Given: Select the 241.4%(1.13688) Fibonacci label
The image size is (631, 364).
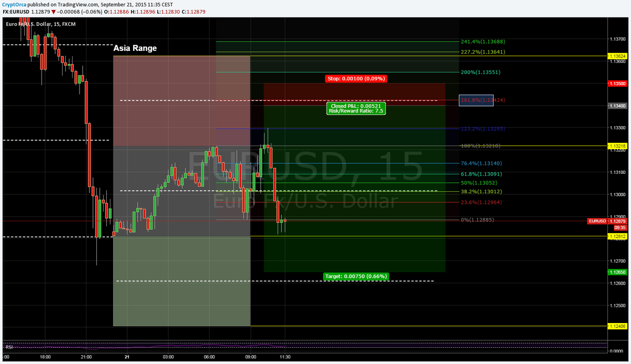Looking at the screenshot, I should point(483,41).
